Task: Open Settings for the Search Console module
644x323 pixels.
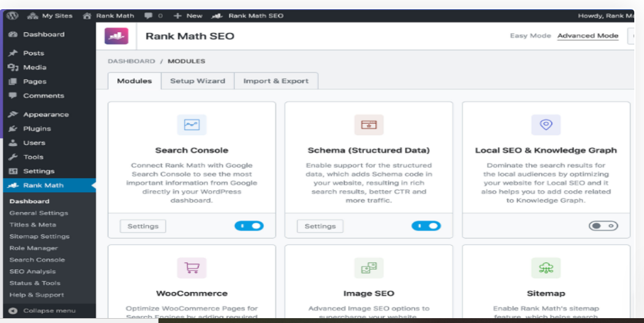Action: coord(143,226)
